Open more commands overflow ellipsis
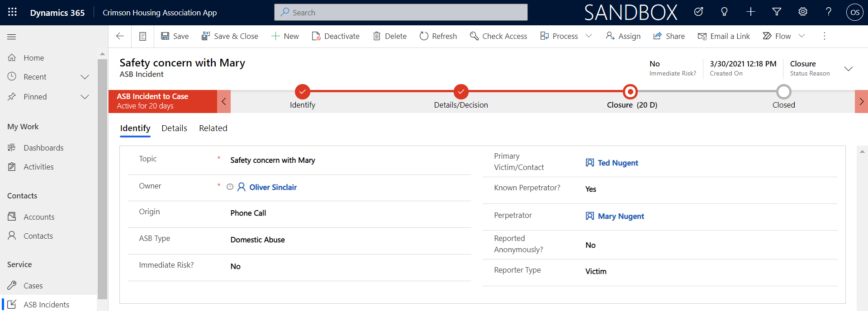 824,36
